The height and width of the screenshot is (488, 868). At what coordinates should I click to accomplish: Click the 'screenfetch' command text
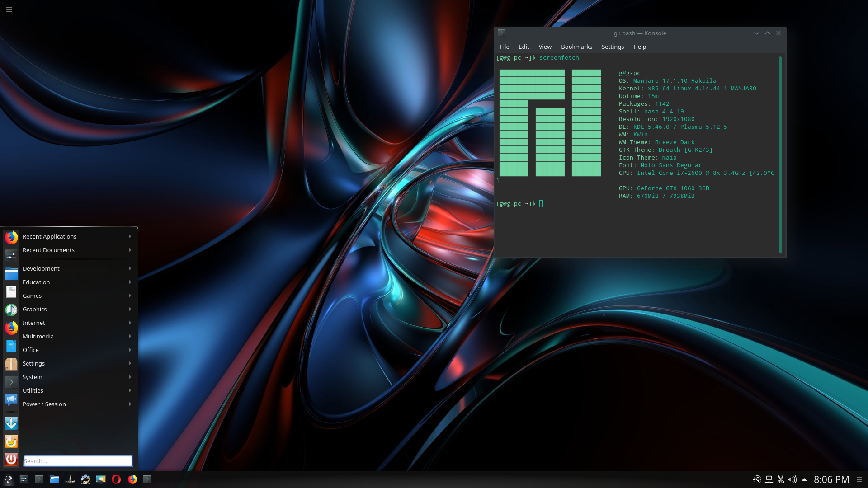click(x=559, y=58)
